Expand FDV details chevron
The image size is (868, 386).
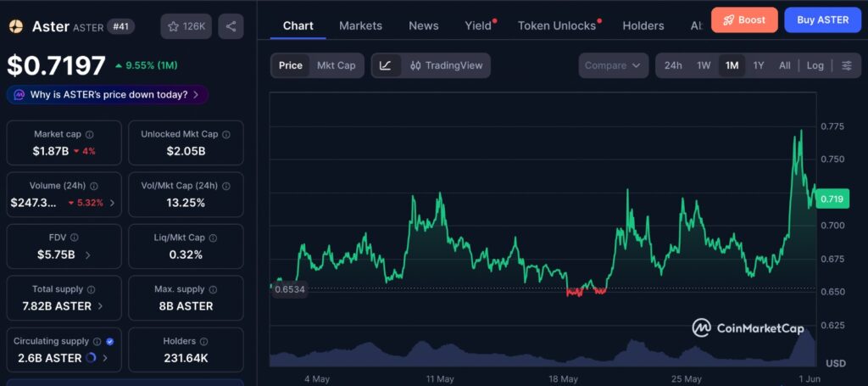[88, 255]
